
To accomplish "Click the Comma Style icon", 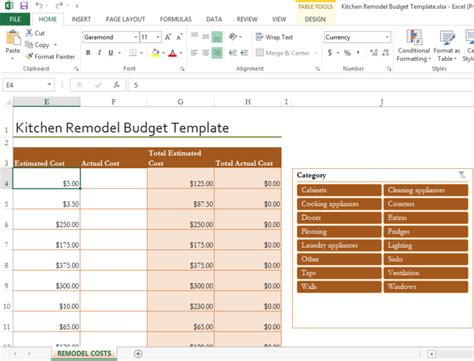I will (358, 53).
